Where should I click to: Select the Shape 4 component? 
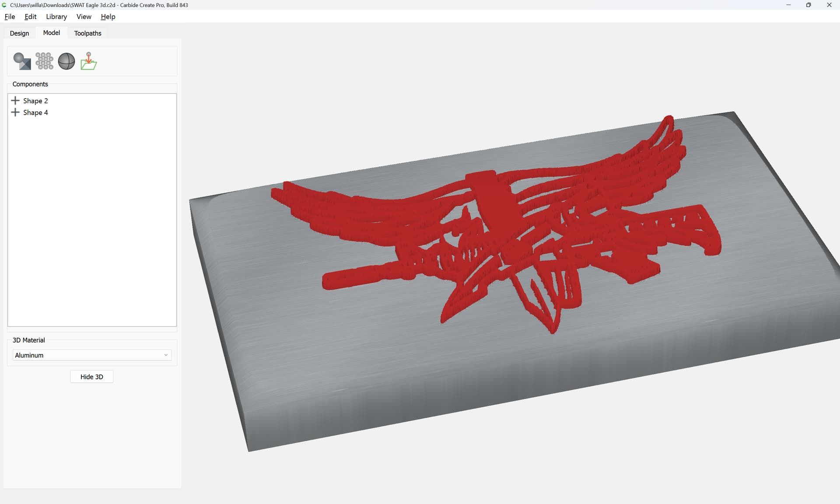[35, 112]
